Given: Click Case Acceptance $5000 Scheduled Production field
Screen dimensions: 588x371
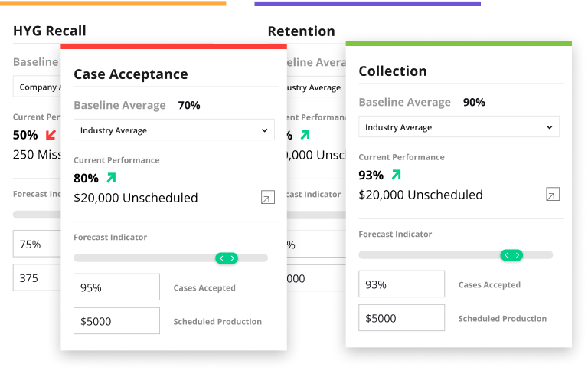Looking at the screenshot, I should coord(116,321).
